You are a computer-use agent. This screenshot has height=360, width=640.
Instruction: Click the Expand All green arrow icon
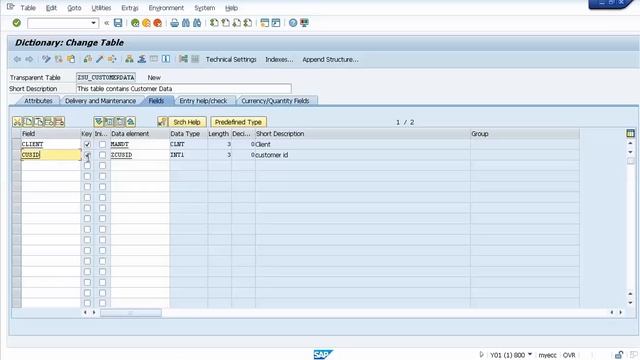98,122
